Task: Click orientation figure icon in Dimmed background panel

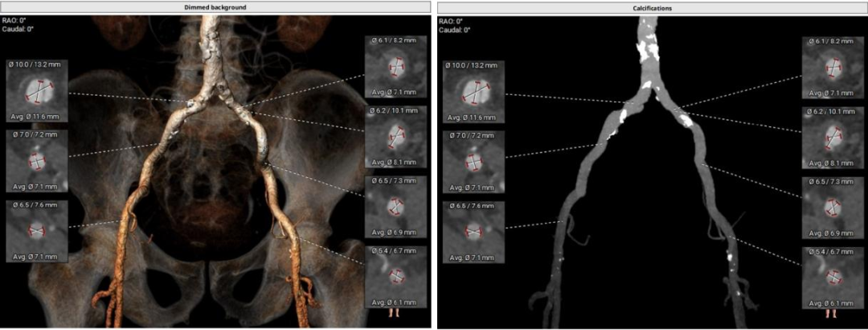Action: coord(393,312)
